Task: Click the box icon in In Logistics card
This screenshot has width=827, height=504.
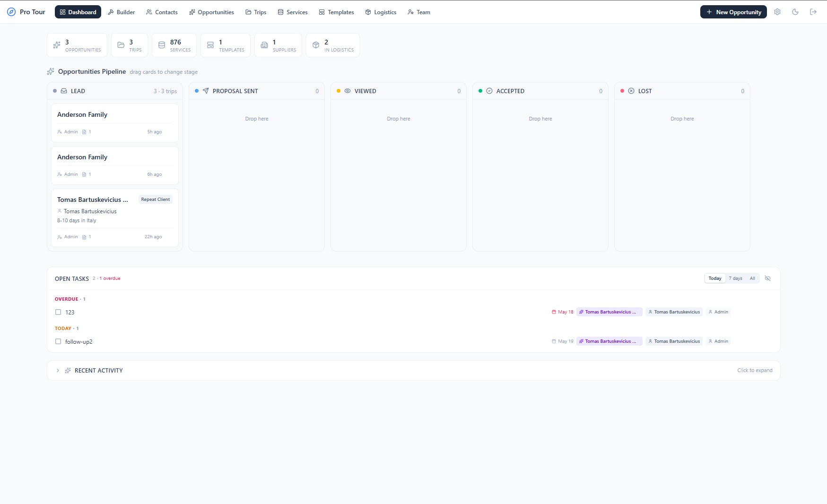Action: (316, 45)
